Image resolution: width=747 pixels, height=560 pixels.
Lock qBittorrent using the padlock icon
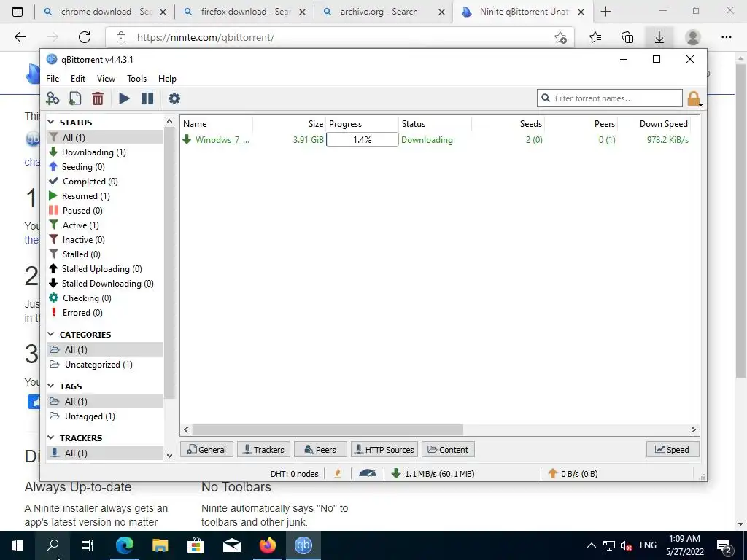tap(694, 98)
